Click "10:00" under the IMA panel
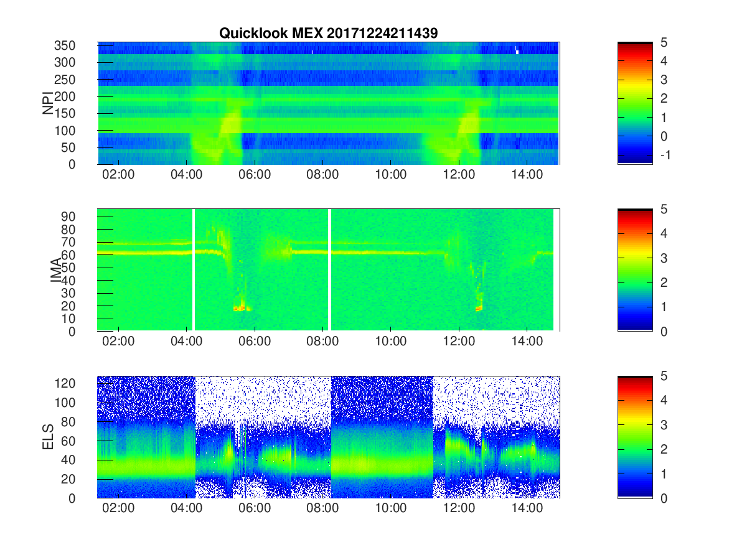 point(390,342)
